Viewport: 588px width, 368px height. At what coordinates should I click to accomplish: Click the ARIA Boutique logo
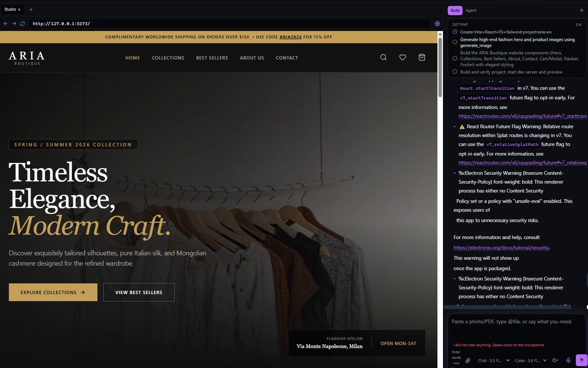[27, 58]
